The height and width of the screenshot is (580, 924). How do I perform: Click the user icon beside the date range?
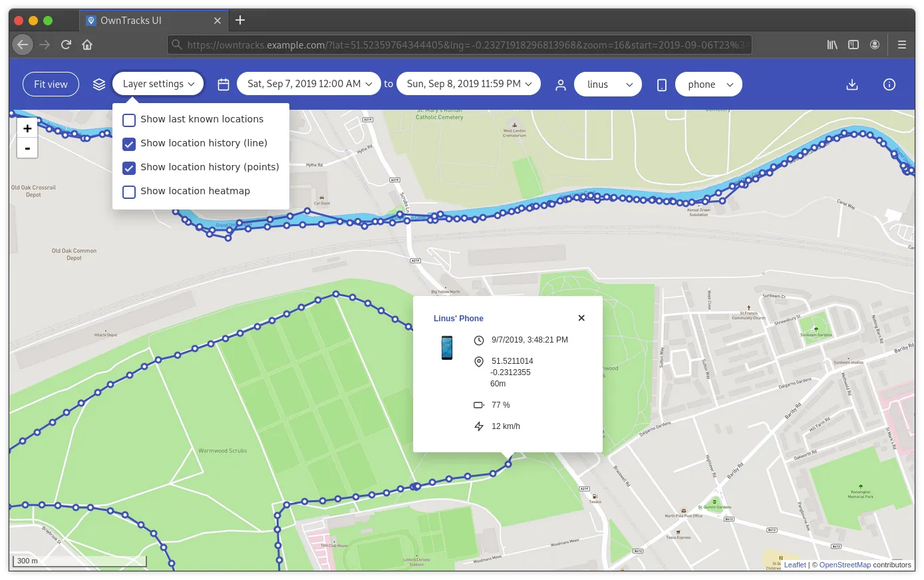coord(561,84)
